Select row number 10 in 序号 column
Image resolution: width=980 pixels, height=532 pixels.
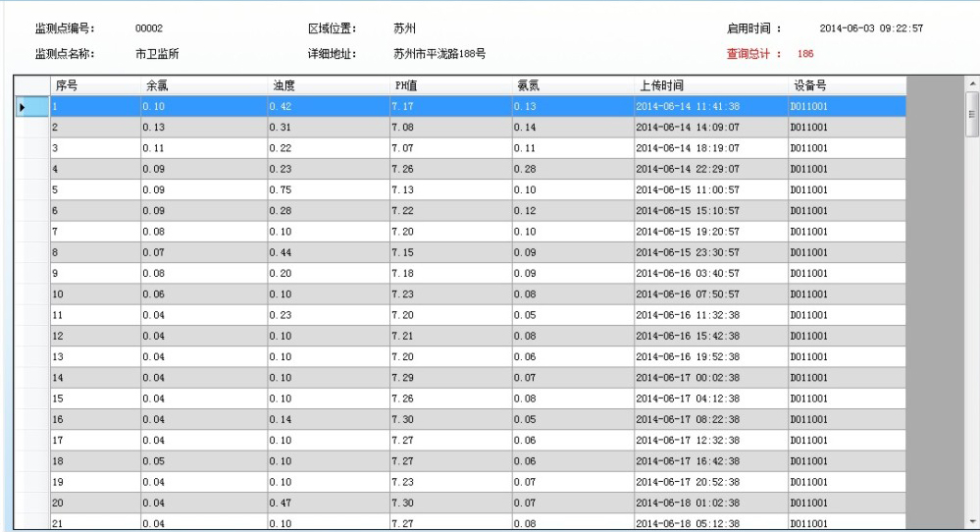pyautogui.click(x=94, y=294)
